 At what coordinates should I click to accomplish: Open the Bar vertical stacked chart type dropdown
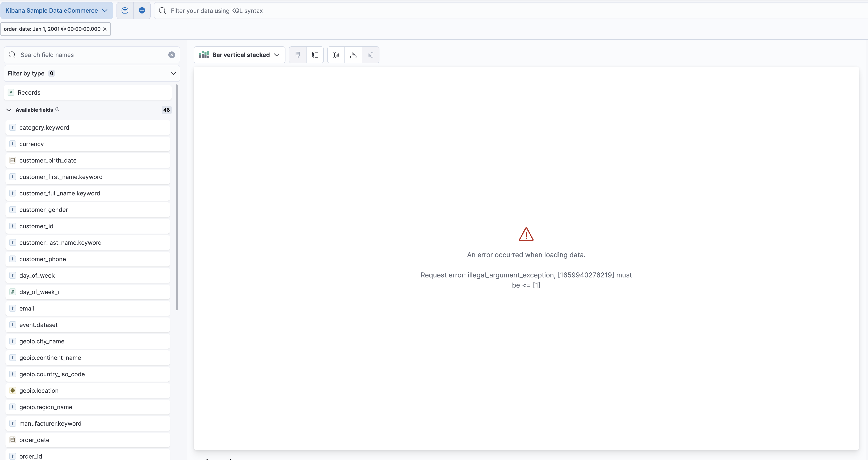tap(239, 55)
